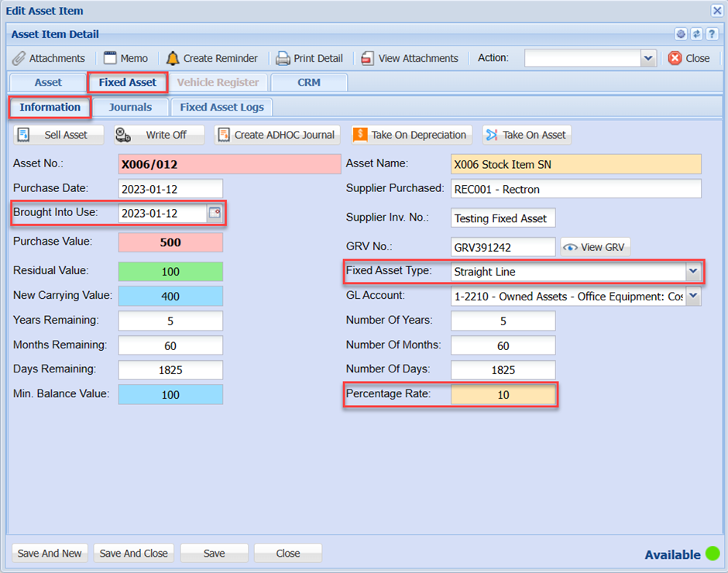This screenshot has width=728, height=573.
Task: Click the Take On Depreciation button
Action: [410, 135]
